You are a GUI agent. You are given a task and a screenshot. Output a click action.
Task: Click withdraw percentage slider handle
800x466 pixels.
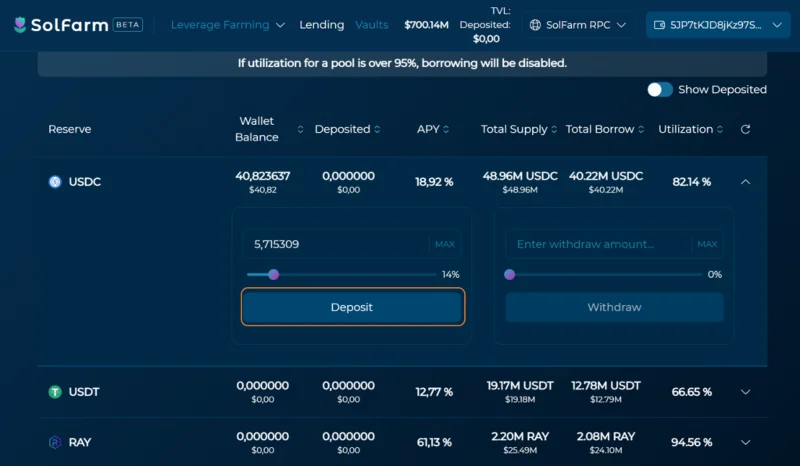point(510,275)
